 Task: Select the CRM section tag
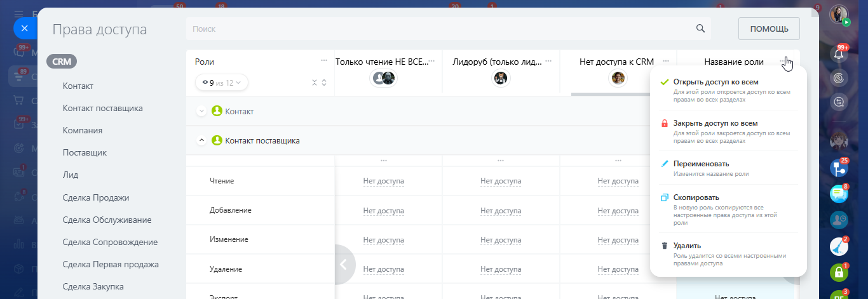coord(62,62)
